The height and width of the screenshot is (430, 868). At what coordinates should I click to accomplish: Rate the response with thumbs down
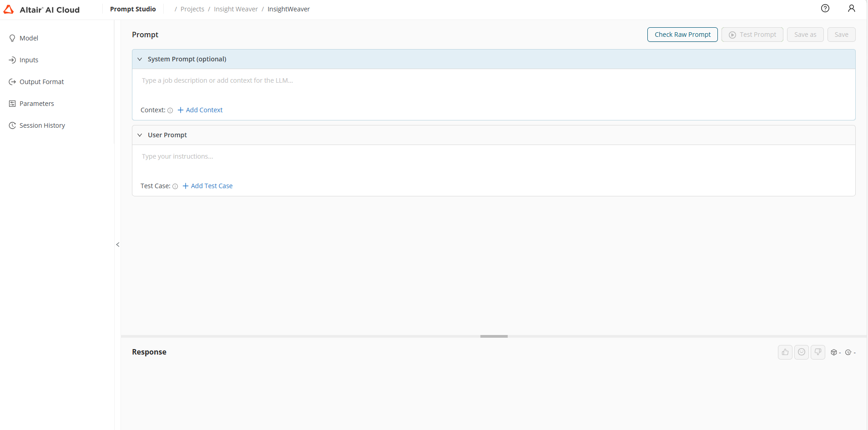pyautogui.click(x=818, y=352)
